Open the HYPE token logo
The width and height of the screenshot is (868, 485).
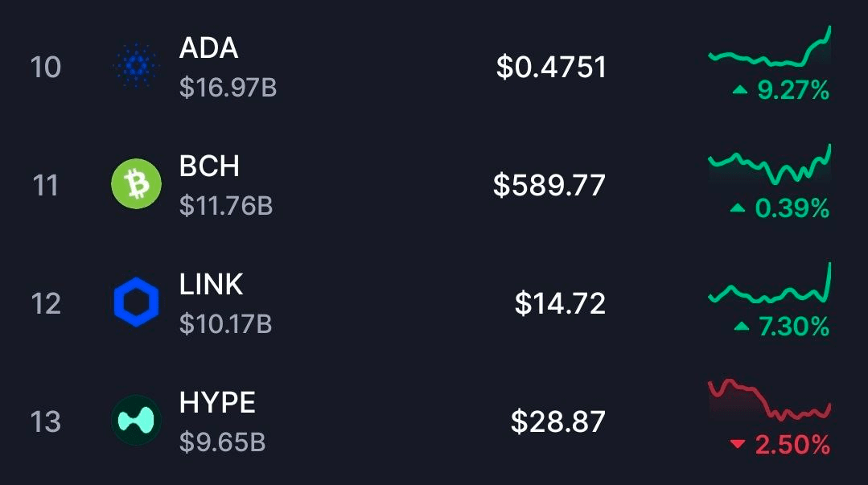[x=136, y=421]
